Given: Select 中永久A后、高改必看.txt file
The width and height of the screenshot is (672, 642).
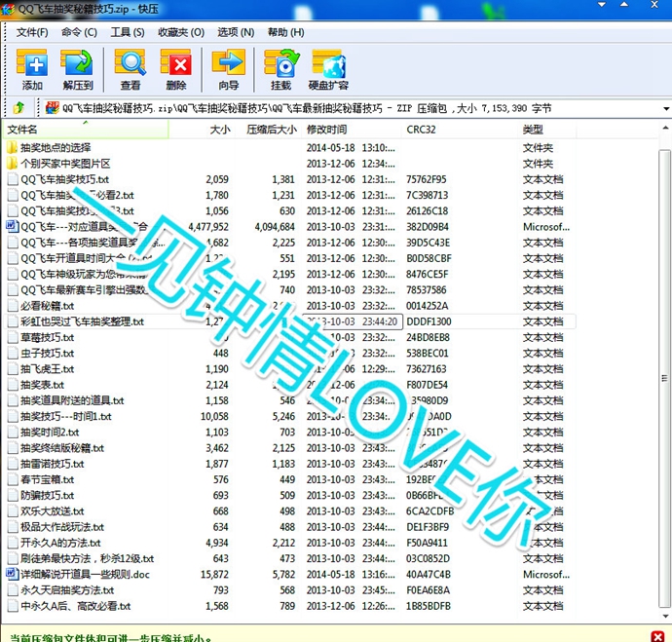Looking at the screenshot, I should click(x=75, y=606).
